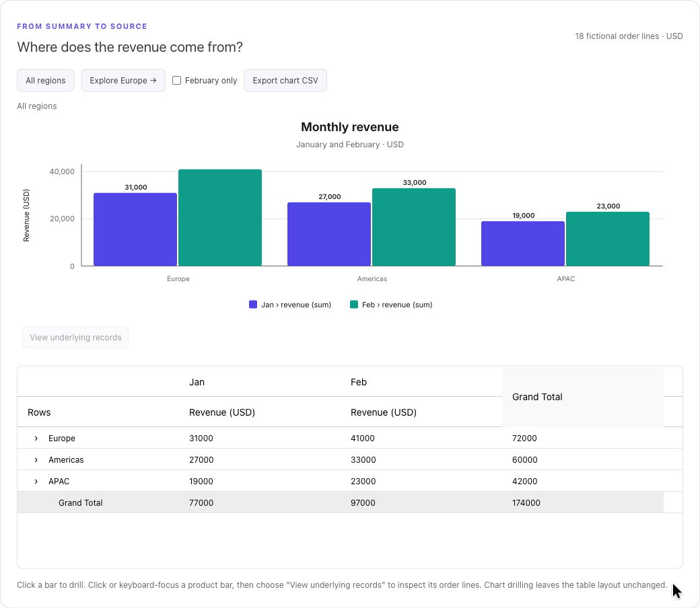This screenshot has height=608, width=700.
Task: Click grand total value 97000
Action: [363, 502]
